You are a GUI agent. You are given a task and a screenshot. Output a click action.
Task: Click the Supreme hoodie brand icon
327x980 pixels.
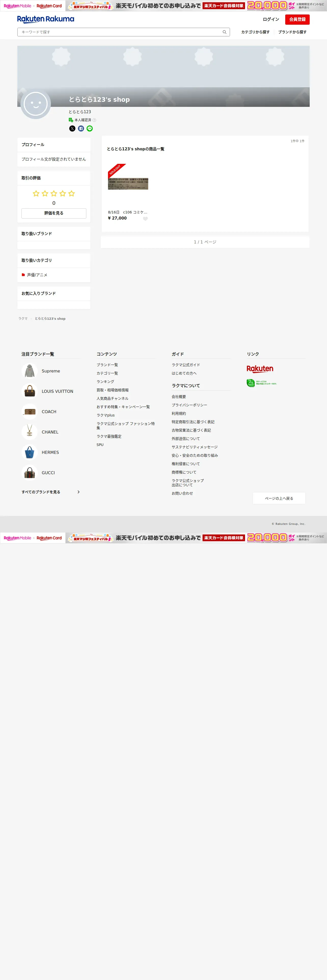click(29, 371)
